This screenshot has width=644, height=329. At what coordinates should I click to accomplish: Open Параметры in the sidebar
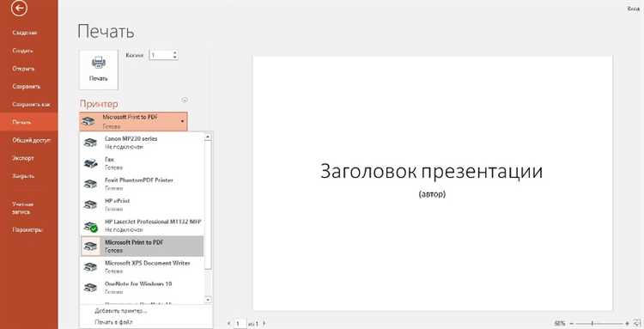[27, 229]
